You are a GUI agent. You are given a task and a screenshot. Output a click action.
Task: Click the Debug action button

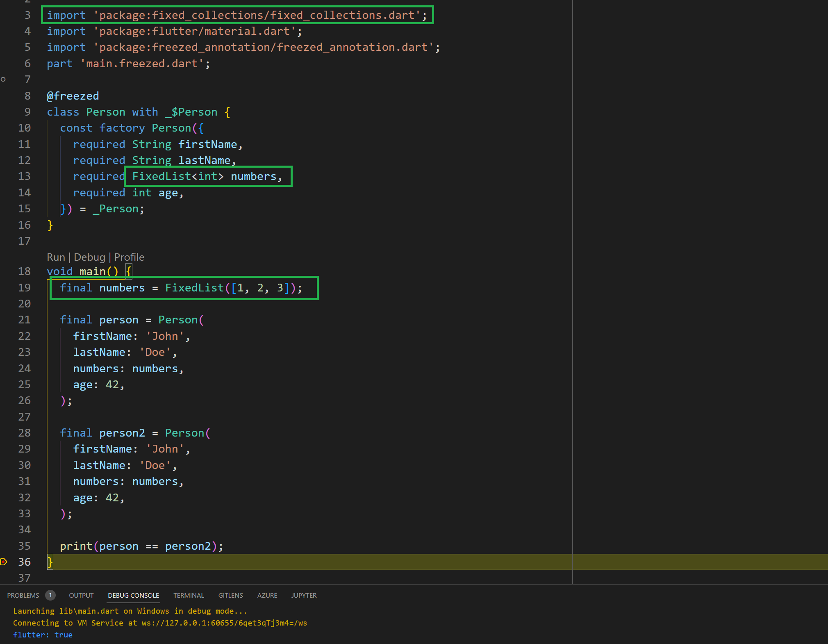coord(91,257)
